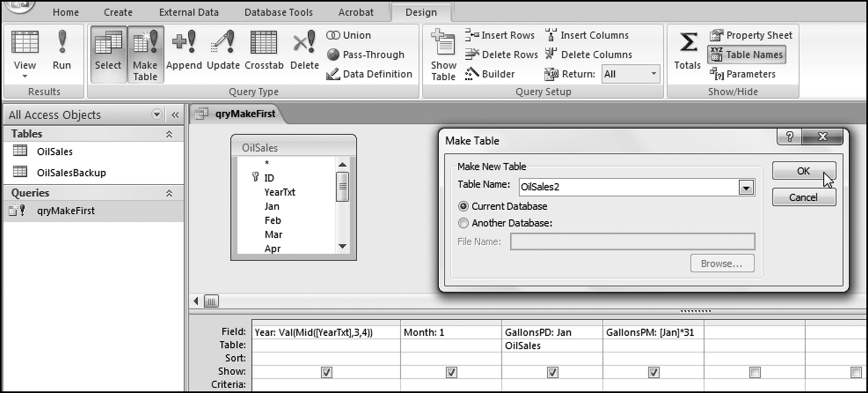The height and width of the screenshot is (393, 868).
Task: Uncheck Show for the GallonsPM field
Action: click(653, 372)
